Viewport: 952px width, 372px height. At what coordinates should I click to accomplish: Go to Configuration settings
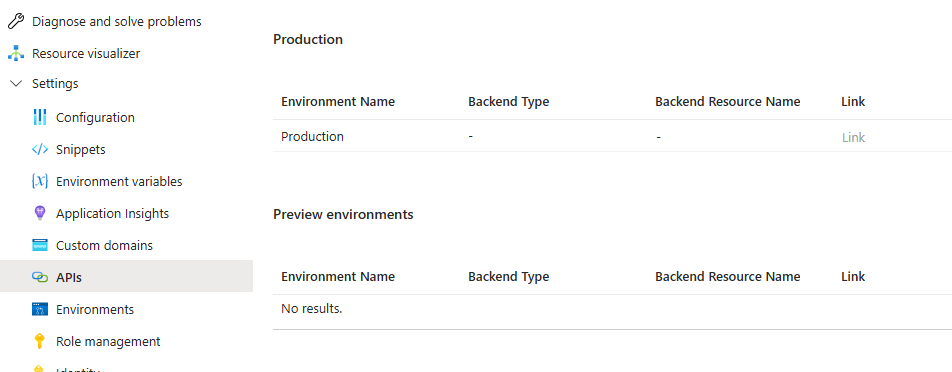coord(95,118)
